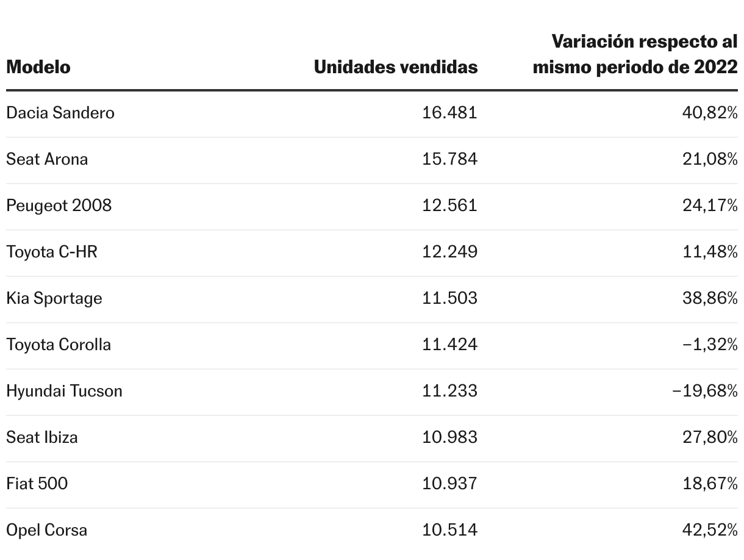Screen dimensions: 744x560
Task: Click the 10.937 units sold value
Action: click(x=449, y=484)
